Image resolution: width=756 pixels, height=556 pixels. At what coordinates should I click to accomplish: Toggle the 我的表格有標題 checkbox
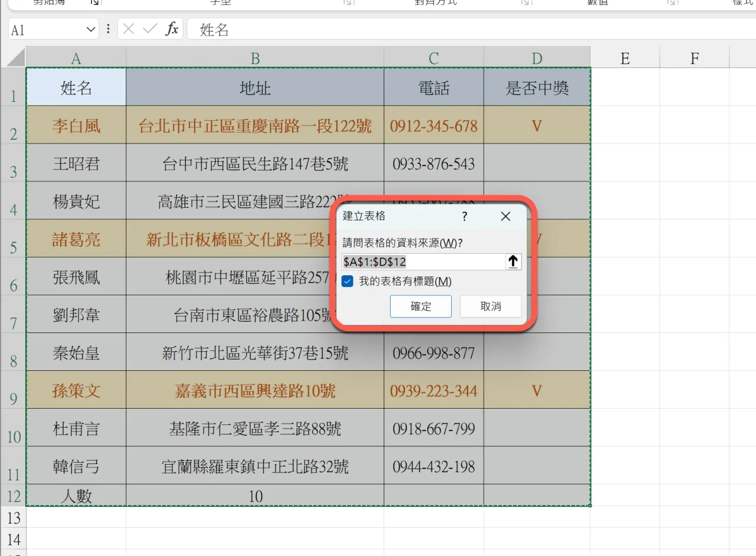(347, 281)
